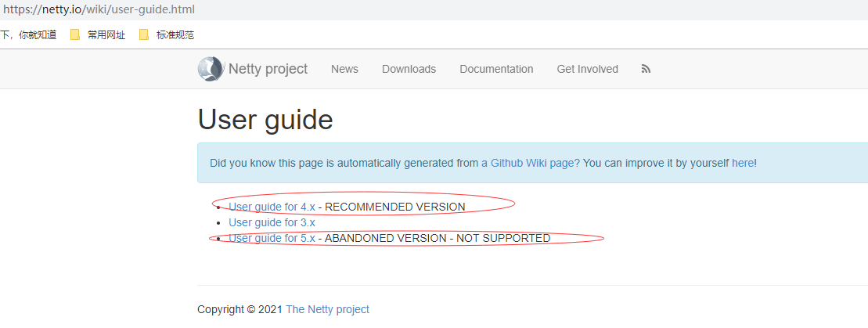The height and width of the screenshot is (328, 868).
Task: Click 'RECOMMENDED VERSION' text
Action: (394, 207)
